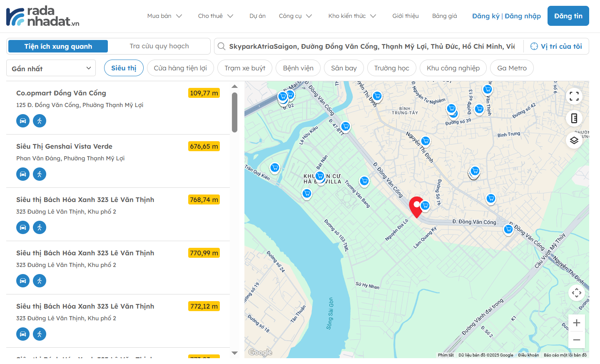Select car icon for Siêu Thị Genshai Vista Verde
This screenshot has width=600, height=364.
pos(23,174)
